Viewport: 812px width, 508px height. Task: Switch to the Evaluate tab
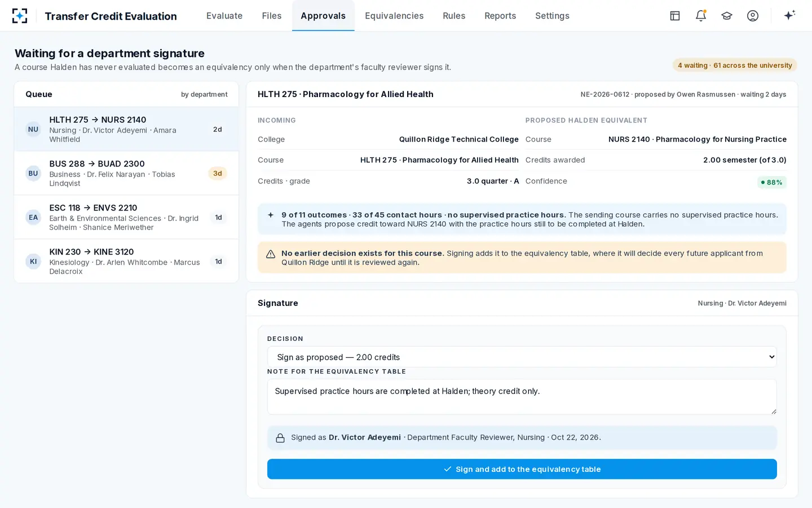click(224, 16)
